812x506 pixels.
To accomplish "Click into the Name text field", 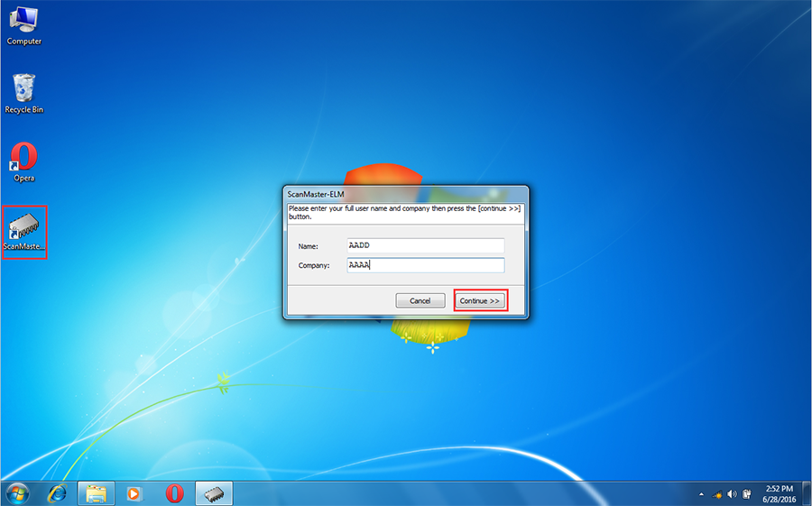I will point(425,245).
